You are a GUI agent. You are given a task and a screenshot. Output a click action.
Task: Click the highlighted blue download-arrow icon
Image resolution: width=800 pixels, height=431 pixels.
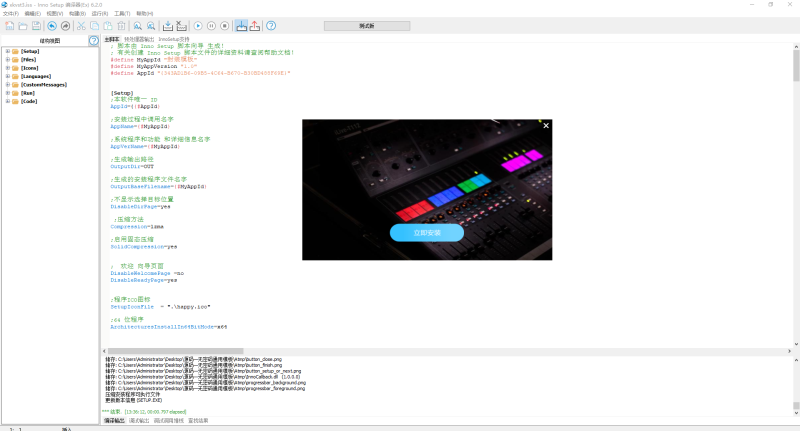click(x=241, y=26)
